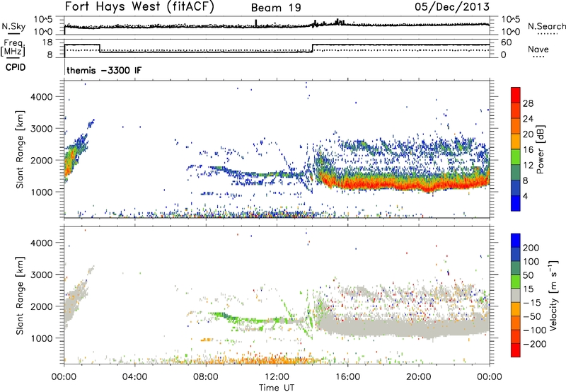Click the red segment of the power colorbar
566x392 pixels.
point(516,95)
